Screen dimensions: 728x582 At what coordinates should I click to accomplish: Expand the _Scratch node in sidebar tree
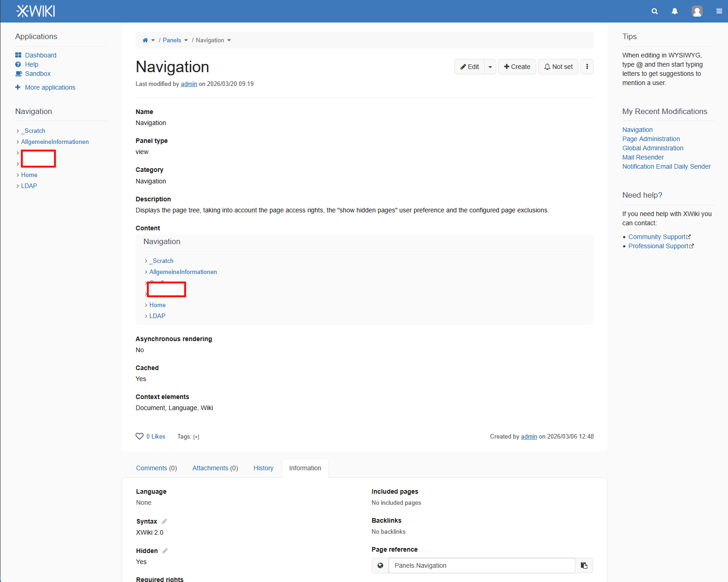point(18,131)
